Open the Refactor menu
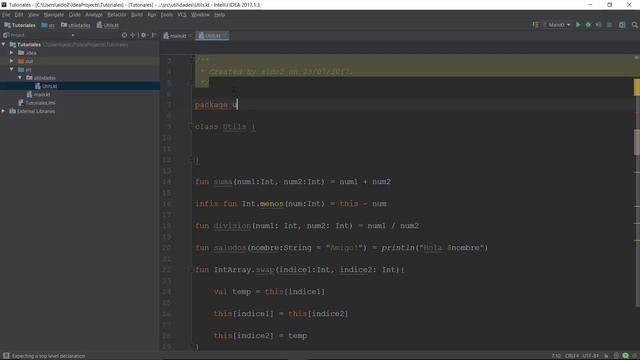Image resolution: width=640 pixels, height=360 pixels. [117, 15]
